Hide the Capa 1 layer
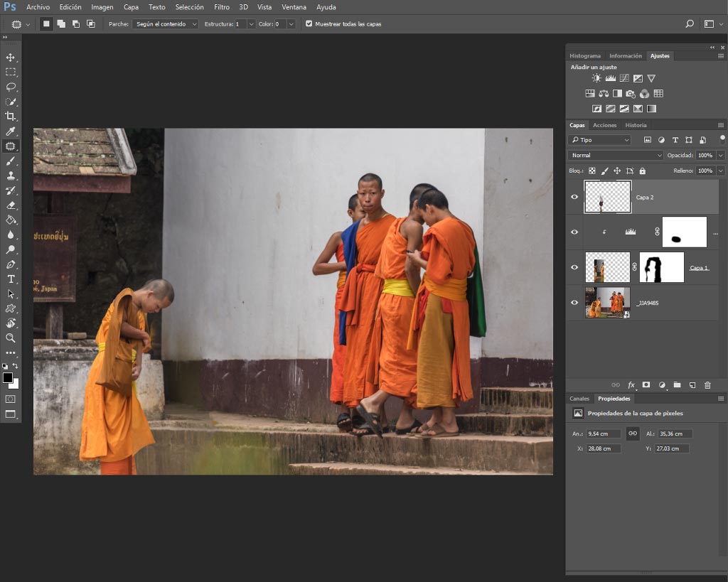 (x=574, y=267)
